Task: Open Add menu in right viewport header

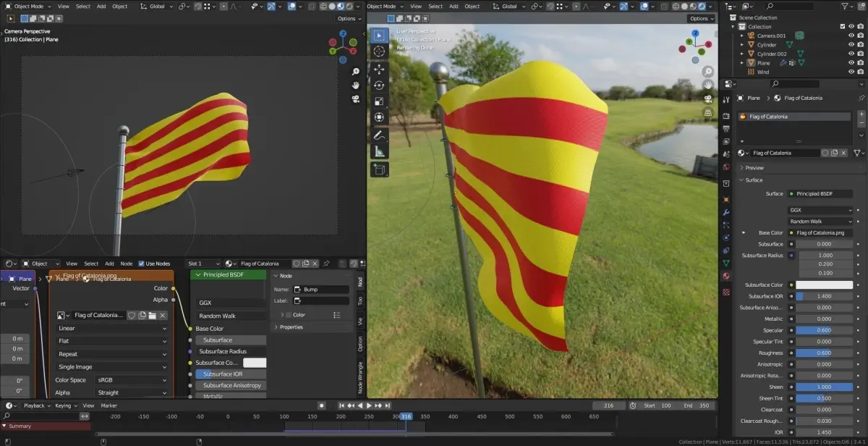Action: 455,7
